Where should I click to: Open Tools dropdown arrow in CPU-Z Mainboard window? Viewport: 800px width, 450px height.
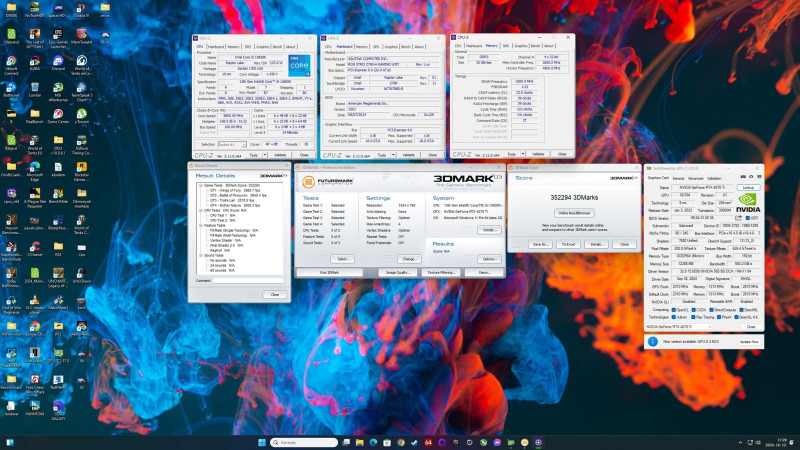(x=393, y=155)
